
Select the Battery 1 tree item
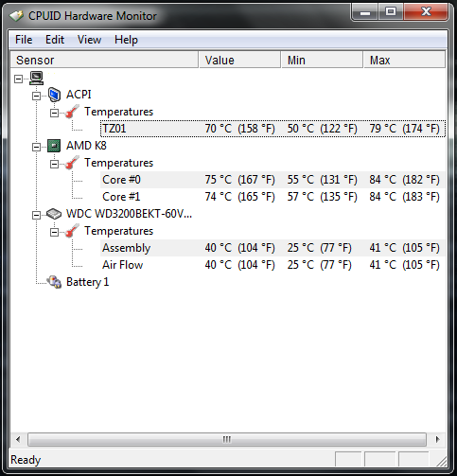pyautogui.click(x=88, y=282)
